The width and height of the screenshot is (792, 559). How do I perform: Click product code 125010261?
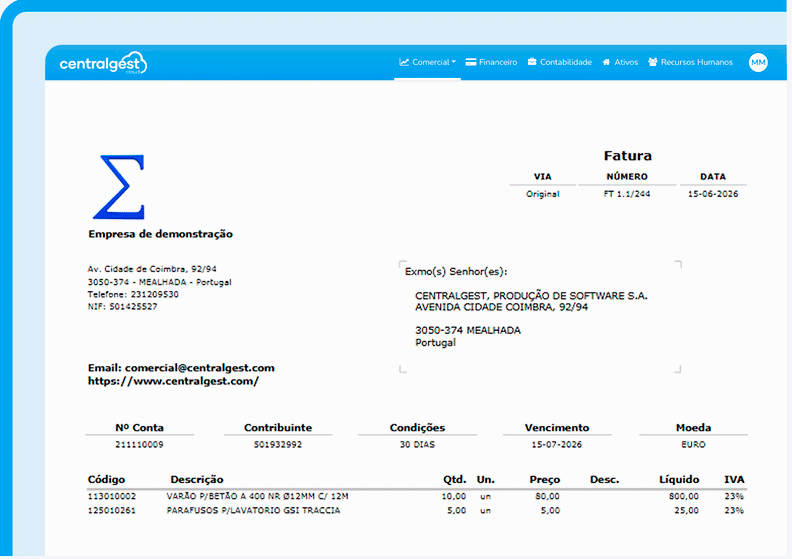(112, 511)
